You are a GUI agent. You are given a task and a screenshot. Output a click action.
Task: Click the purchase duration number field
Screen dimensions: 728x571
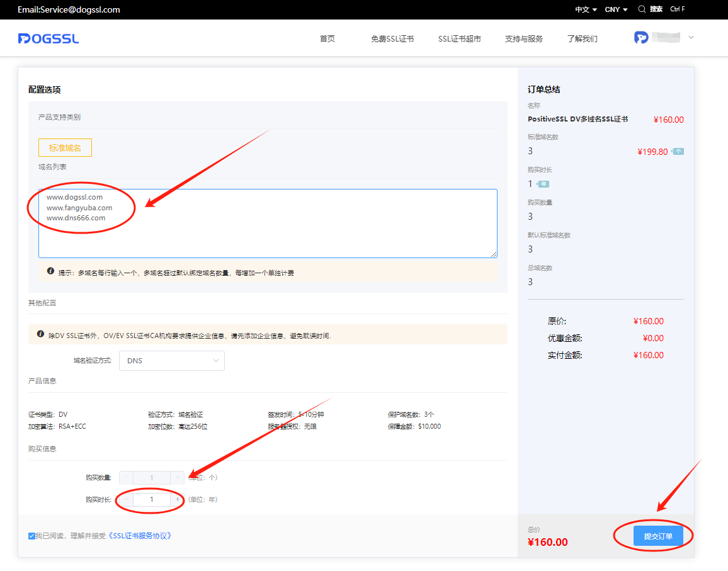pos(152,499)
